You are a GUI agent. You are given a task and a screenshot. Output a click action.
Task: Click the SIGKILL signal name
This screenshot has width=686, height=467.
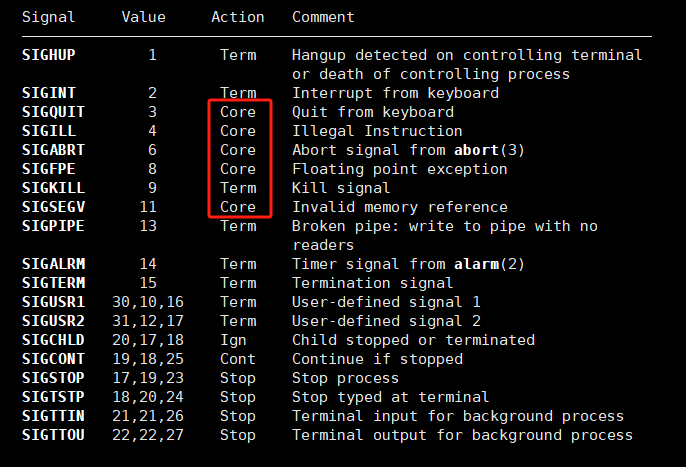tap(51, 188)
